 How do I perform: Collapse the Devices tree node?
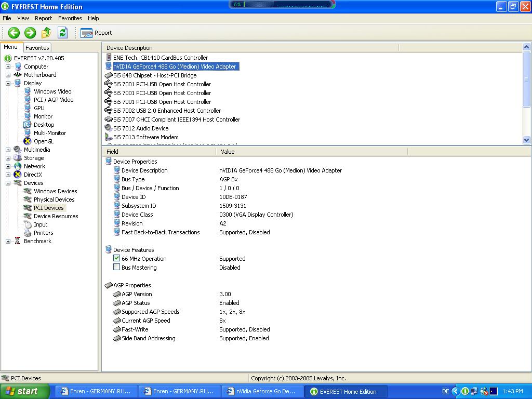[x=8, y=183]
